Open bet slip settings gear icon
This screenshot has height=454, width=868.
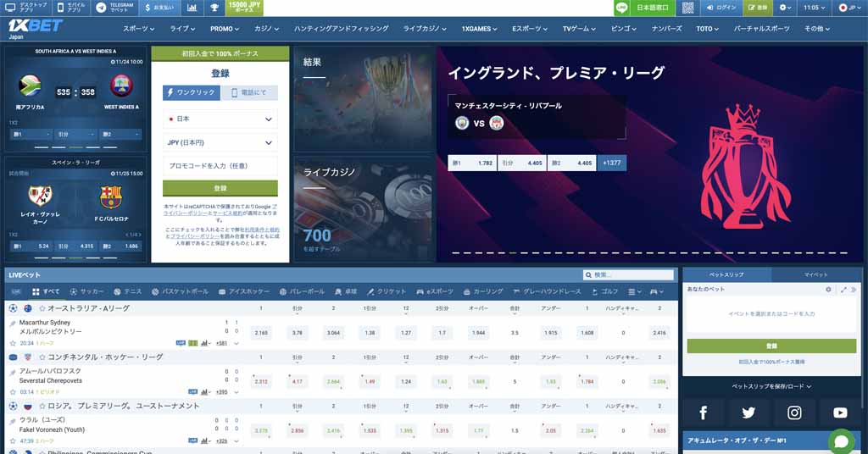click(x=828, y=289)
